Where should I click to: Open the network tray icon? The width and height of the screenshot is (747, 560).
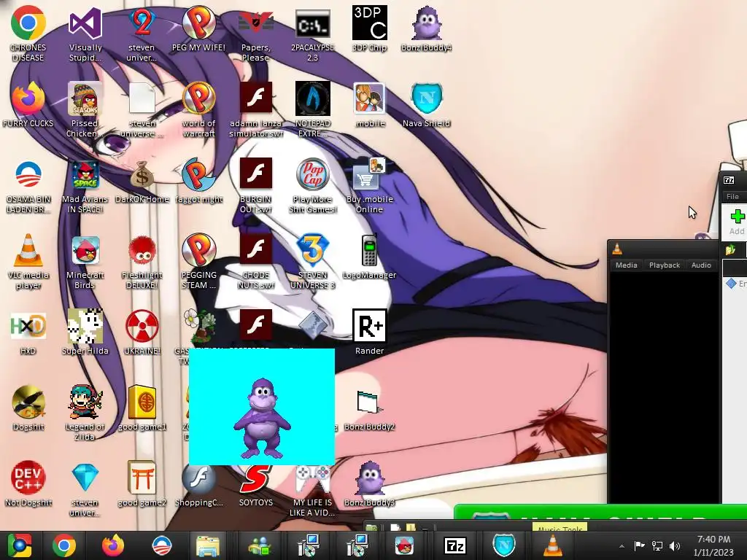(657, 545)
